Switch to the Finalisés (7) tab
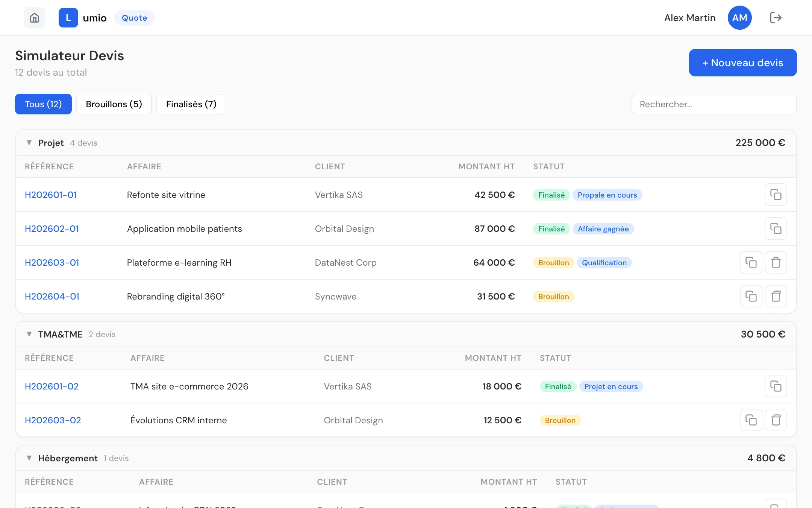The height and width of the screenshot is (508, 812). point(191,104)
